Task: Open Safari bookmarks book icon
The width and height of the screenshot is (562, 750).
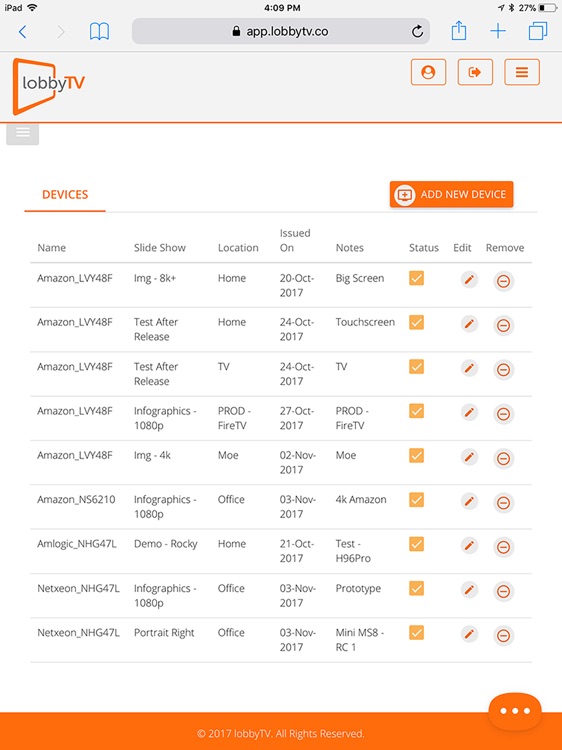Action: pos(99,32)
